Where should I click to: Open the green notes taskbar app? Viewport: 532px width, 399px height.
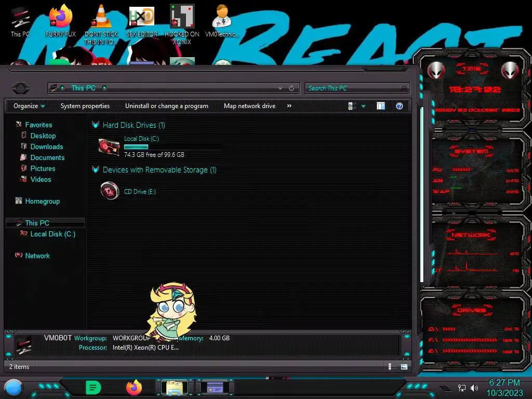click(93, 388)
